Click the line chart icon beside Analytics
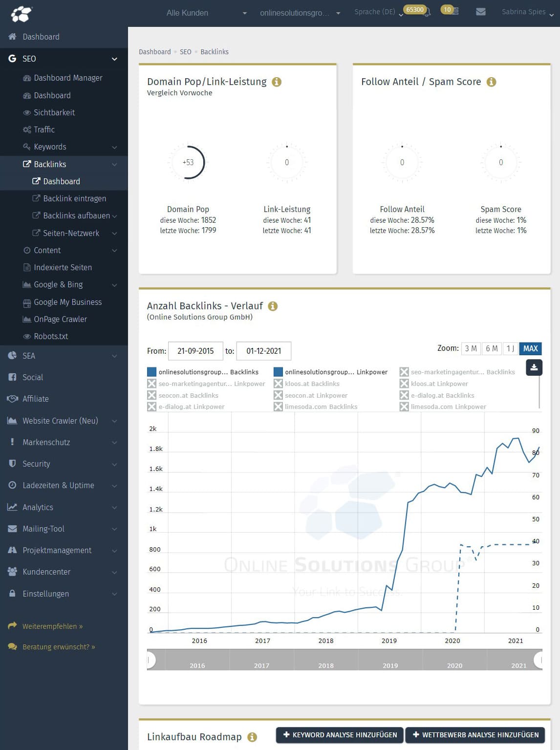The height and width of the screenshot is (750, 560). pos(12,507)
